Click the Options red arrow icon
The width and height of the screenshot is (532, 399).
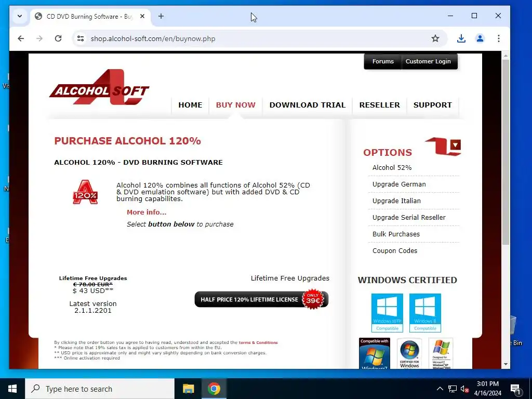point(443,147)
